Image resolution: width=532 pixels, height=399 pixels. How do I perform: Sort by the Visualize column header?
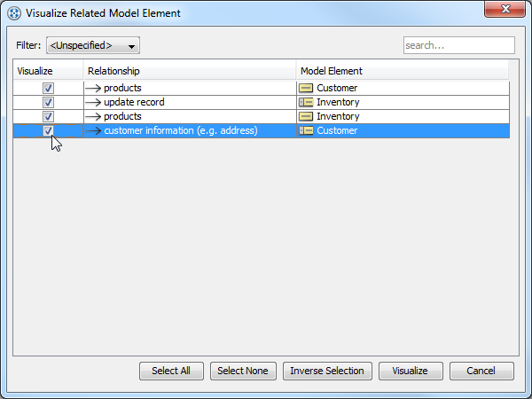(x=48, y=71)
